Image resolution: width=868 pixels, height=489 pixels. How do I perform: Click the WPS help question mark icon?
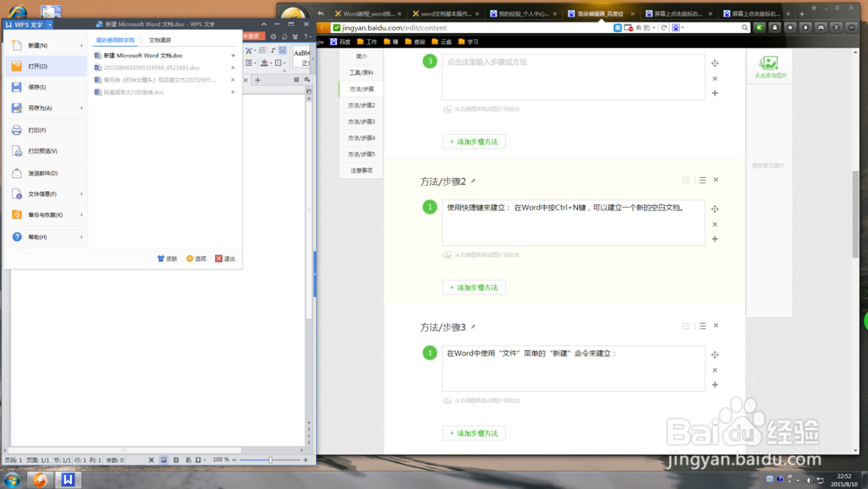[x=306, y=36]
